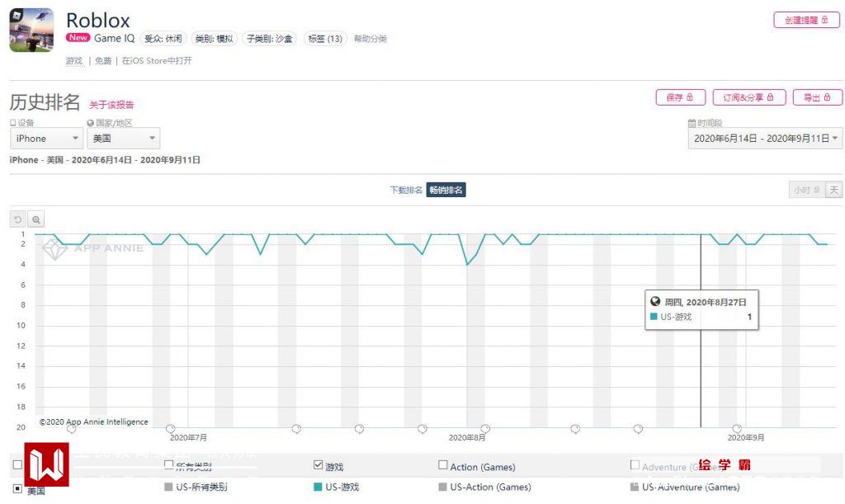The height and width of the screenshot is (504, 845).
Task: Click the event marker above 2020年7月 label
Action: [170, 429]
